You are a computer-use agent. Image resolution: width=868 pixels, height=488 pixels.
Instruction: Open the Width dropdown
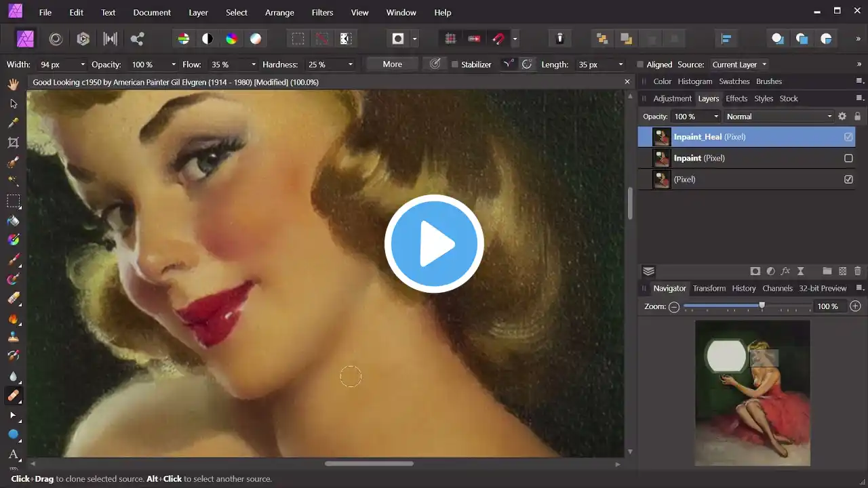click(83, 64)
